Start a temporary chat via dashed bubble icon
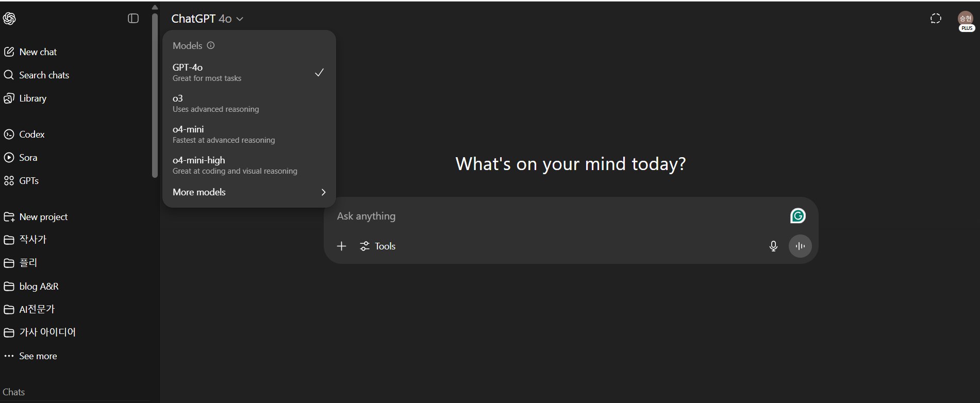 (936, 19)
